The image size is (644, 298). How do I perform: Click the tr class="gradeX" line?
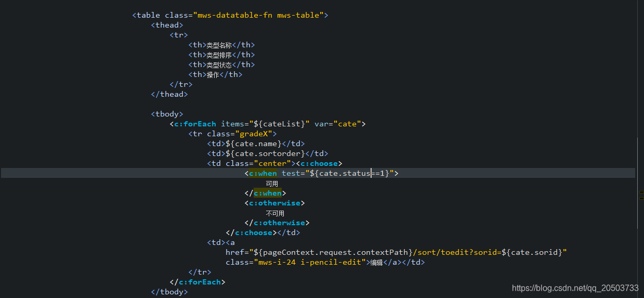point(232,134)
